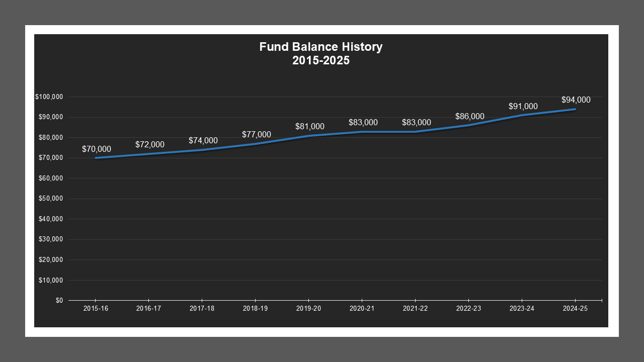Click the 2024-25 axis label
644x362 pixels.
click(x=576, y=308)
